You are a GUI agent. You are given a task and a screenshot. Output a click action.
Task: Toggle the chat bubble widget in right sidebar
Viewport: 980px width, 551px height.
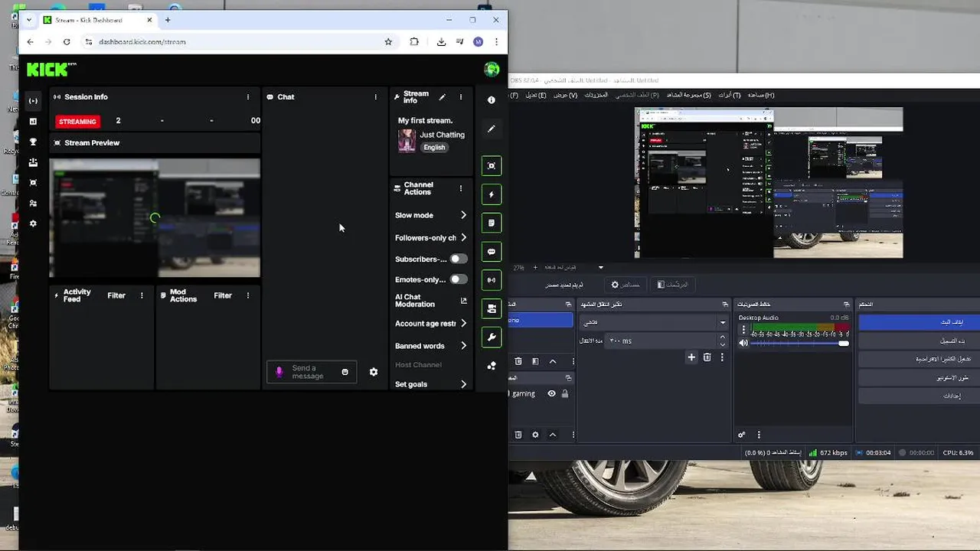[492, 252]
